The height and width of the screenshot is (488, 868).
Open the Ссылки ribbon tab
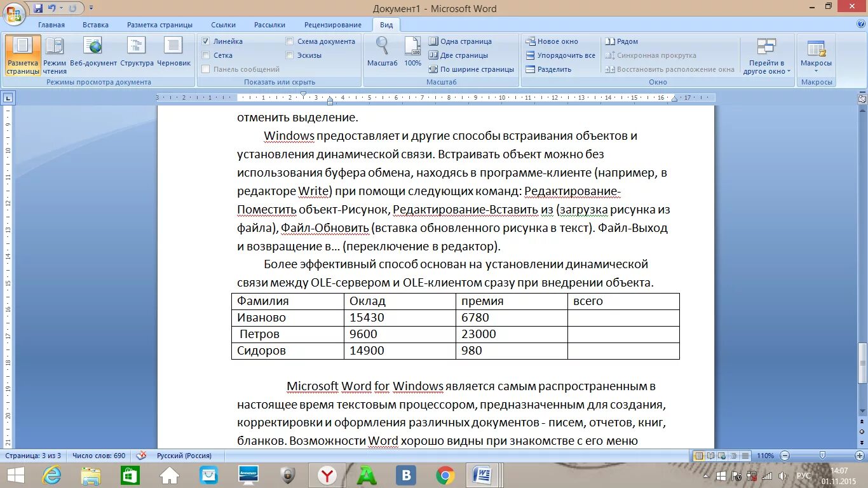pyautogui.click(x=224, y=25)
